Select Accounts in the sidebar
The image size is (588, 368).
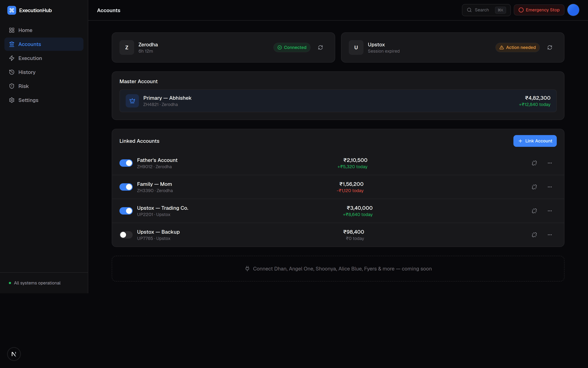tap(44, 44)
